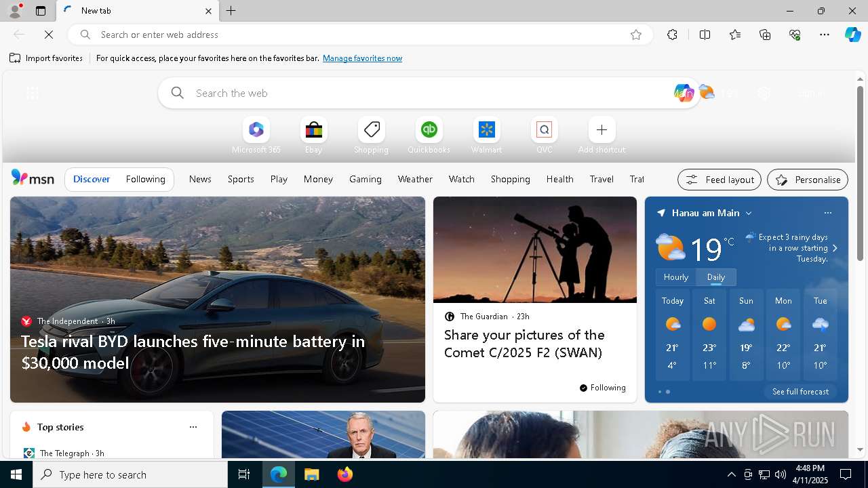Launch Copilot sidebar

point(852,35)
